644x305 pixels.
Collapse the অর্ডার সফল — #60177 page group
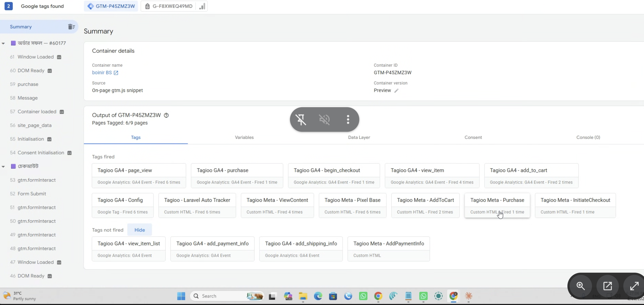pos(3,43)
